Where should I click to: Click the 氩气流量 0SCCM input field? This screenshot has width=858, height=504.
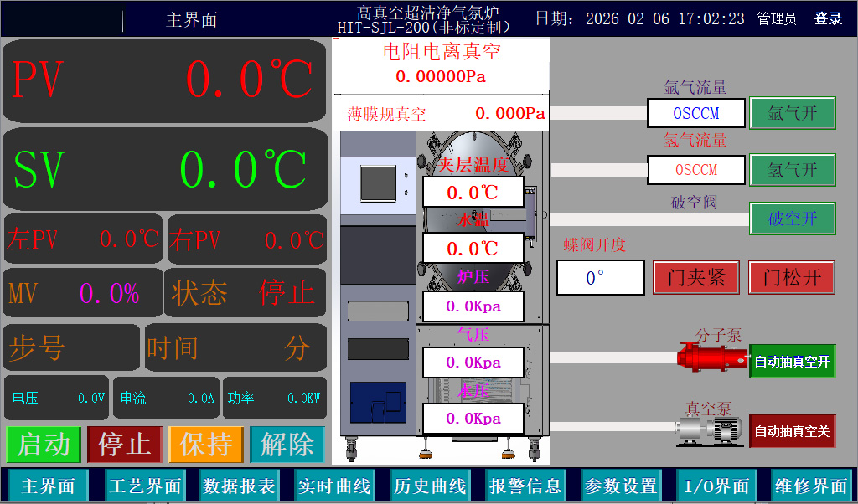point(695,113)
